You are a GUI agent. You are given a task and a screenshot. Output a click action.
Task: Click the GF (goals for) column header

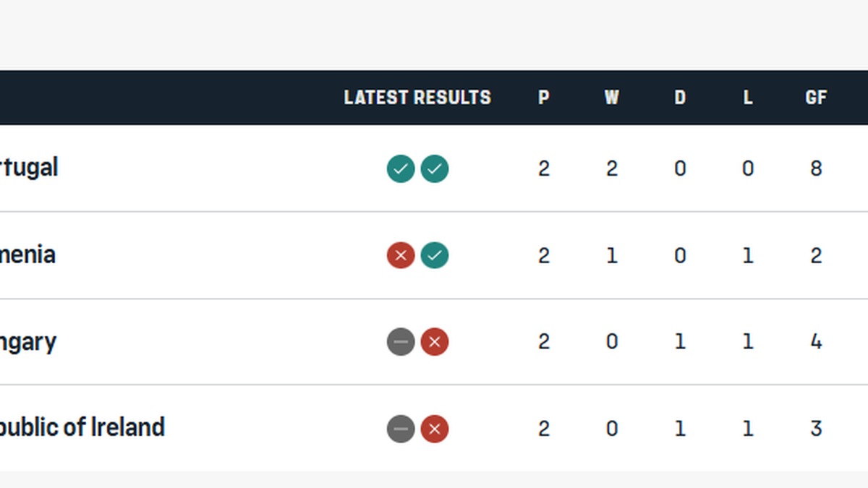pyautogui.click(x=816, y=98)
